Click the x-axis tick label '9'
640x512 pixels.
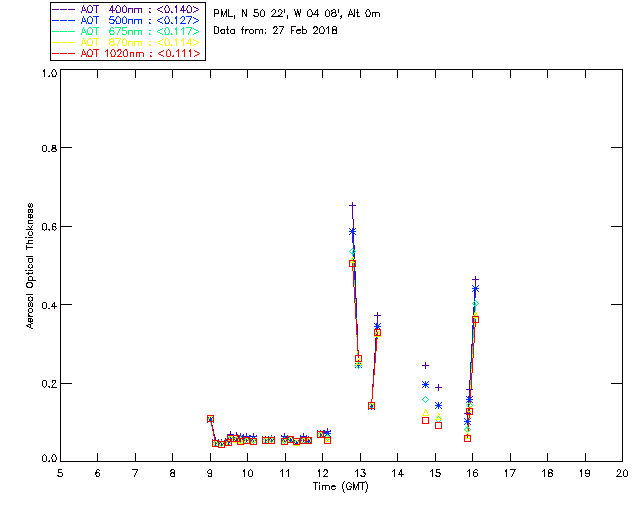[x=210, y=473]
